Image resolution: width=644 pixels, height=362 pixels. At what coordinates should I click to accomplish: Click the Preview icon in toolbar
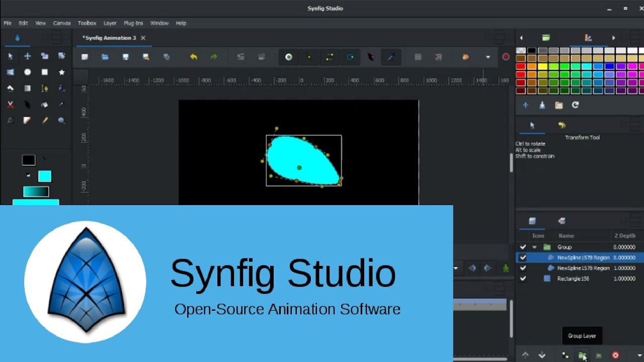262,57
